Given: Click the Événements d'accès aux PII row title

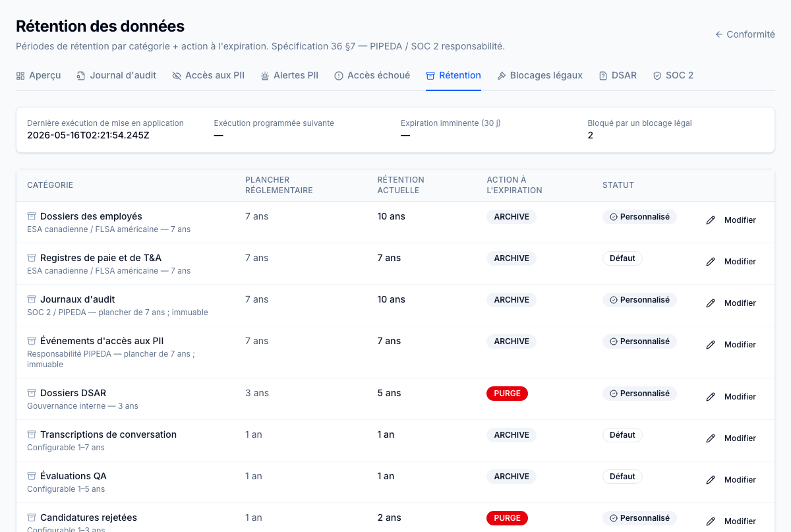Looking at the screenshot, I should point(102,341).
